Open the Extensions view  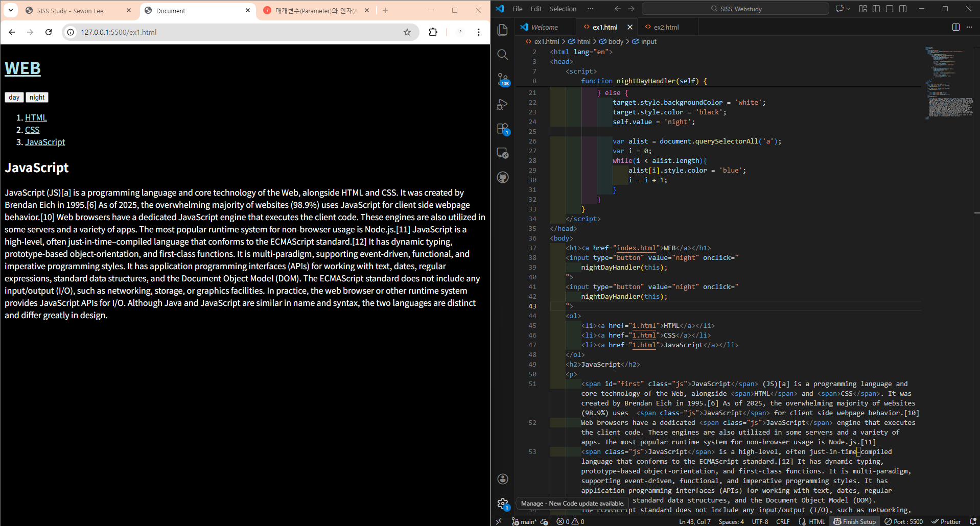pos(503,129)
